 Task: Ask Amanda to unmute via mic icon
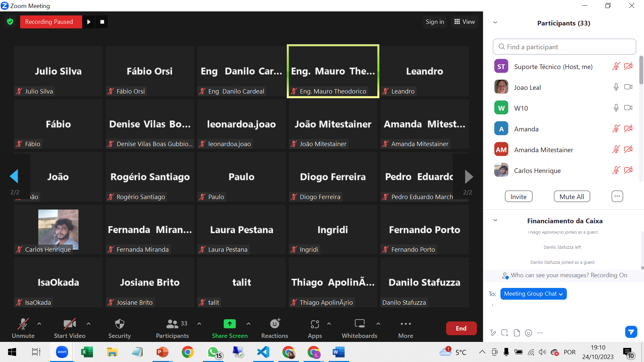(x=616, y=129)
